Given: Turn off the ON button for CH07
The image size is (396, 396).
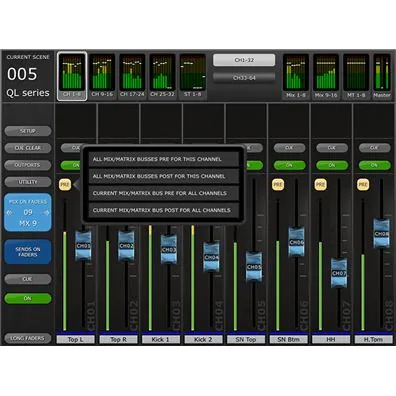Looking at the screenshot, I should click(332, 165).
